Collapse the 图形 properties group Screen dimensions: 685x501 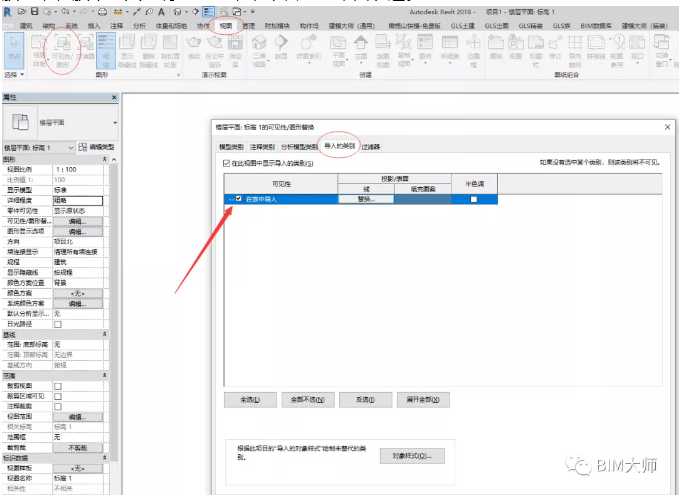[x=104, y=159]
